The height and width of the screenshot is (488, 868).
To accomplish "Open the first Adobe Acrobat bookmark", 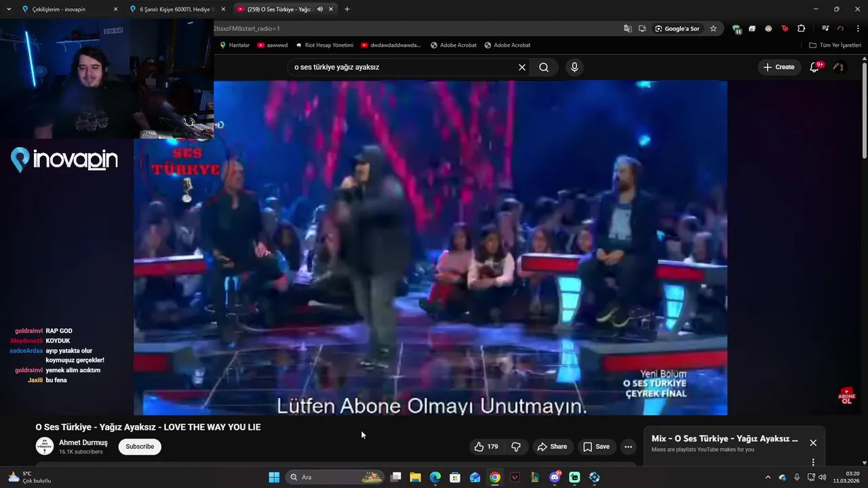I will [454, 45].
